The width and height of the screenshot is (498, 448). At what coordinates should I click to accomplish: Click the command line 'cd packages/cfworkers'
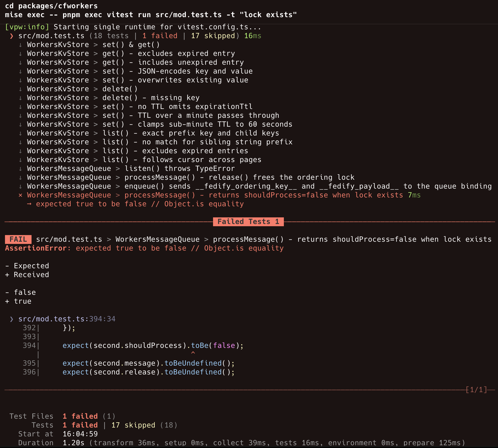pos(51,6)
